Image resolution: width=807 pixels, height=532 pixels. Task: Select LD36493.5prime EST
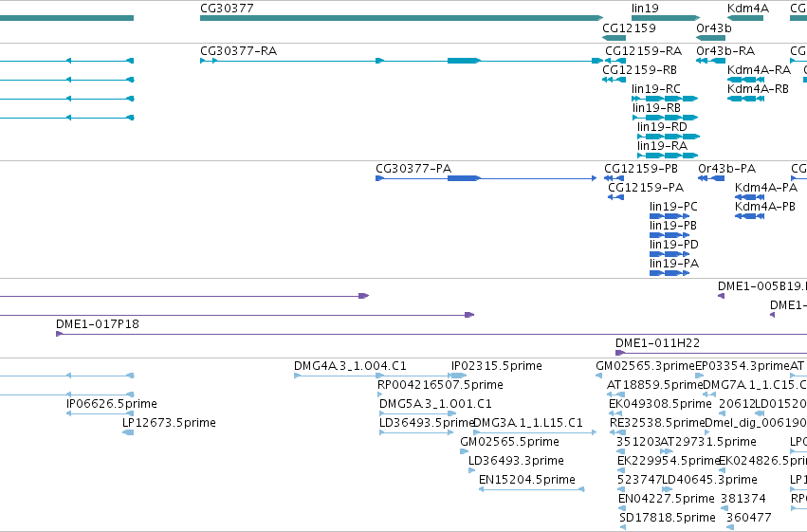pos(416,432)
